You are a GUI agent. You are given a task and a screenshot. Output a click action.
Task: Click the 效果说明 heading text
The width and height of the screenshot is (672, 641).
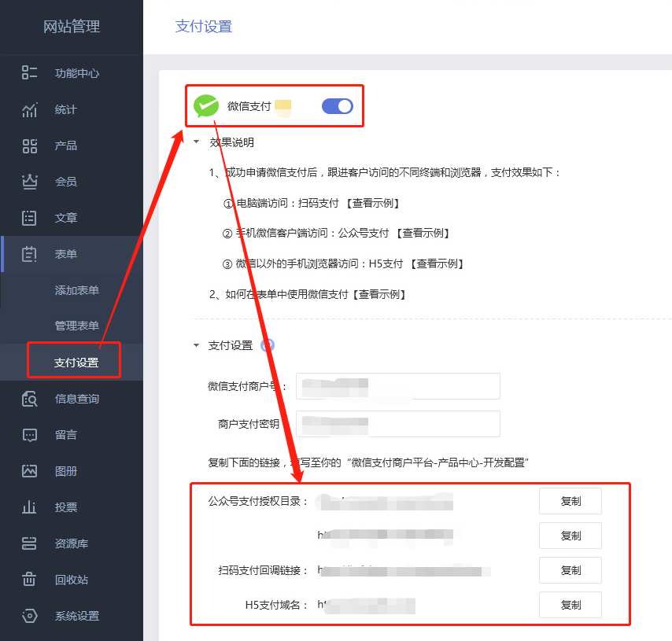point(232,142)
